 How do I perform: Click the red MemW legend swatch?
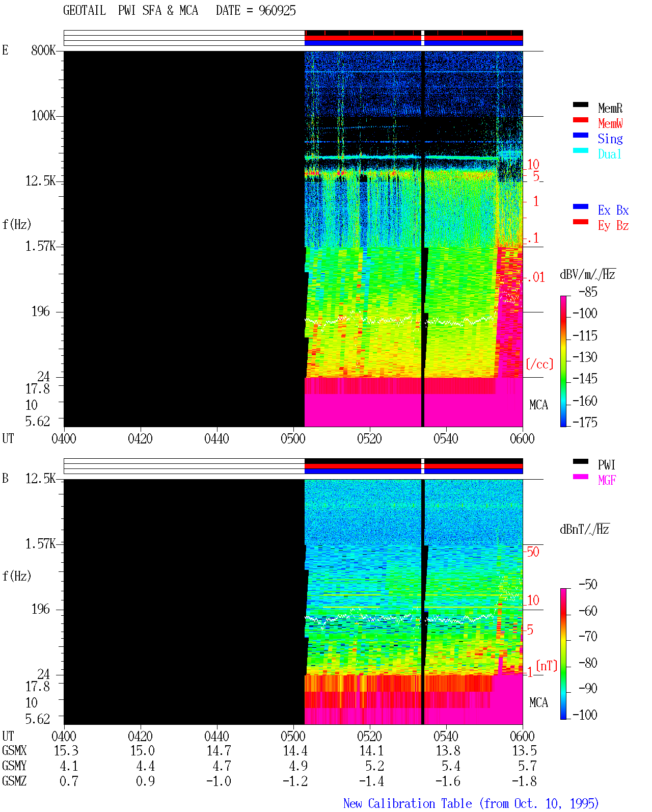[581, 120]
